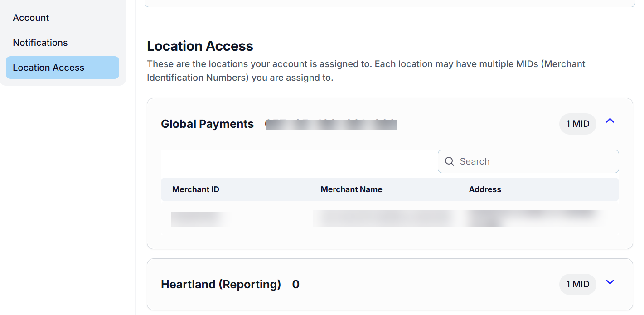This screenshot has height=315, width=644.
Task: Sort by the Merchant ID column header
Action: (196, 189)
